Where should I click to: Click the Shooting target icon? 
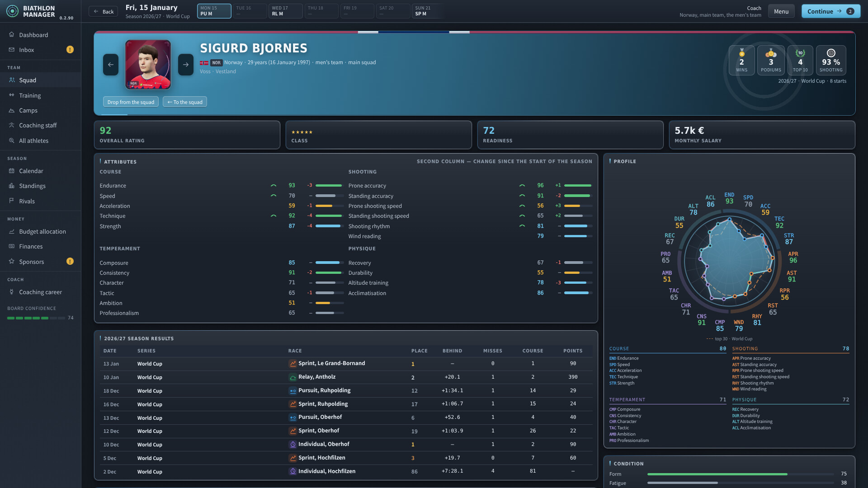click(831, 53)
